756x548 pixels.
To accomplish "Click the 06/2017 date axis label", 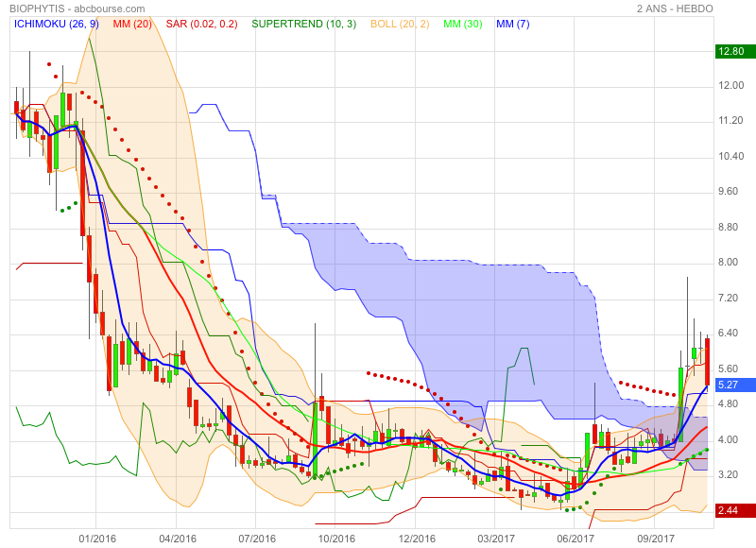I will (x=576, y=539).
